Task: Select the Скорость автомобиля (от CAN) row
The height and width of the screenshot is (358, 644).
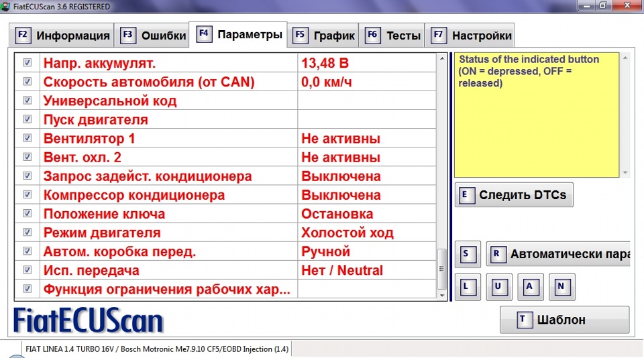Action: coord(225,82)
